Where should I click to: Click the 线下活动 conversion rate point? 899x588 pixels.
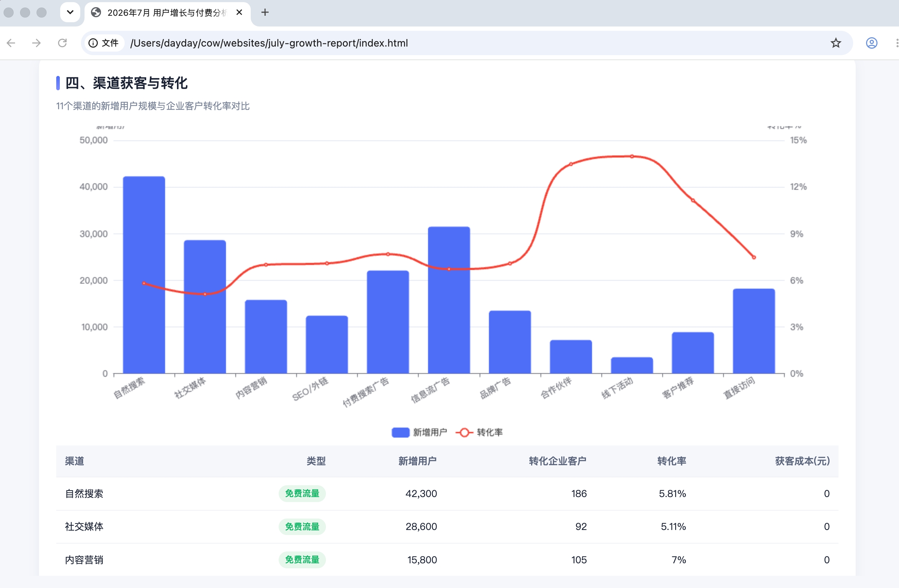click(x=632, y=156)
